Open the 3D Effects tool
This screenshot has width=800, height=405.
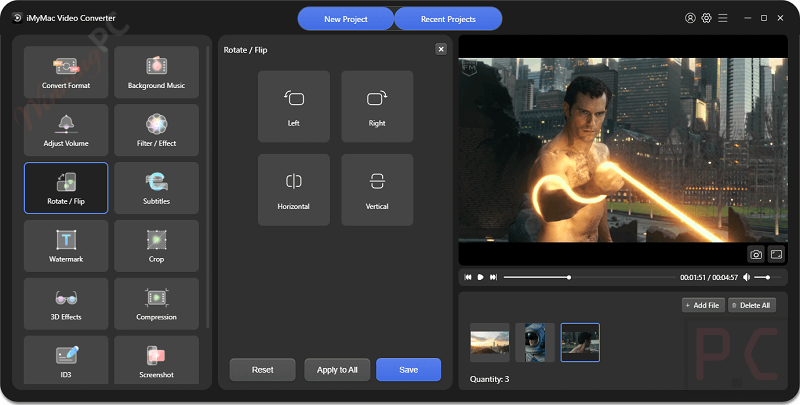pyautogui.click(x=66, y=303)
